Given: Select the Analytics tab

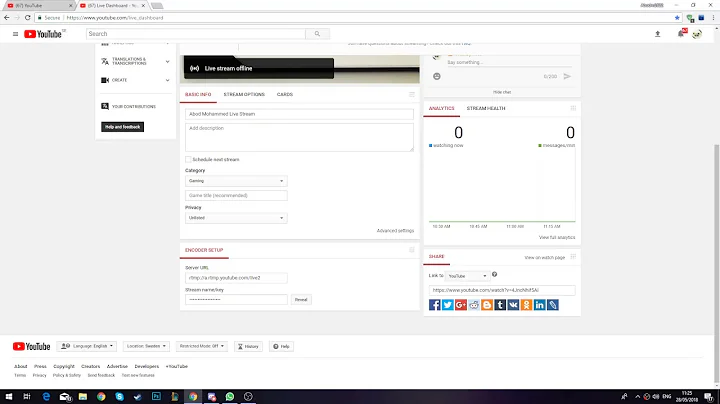Looking at the screenshot, I should (441, 108).
